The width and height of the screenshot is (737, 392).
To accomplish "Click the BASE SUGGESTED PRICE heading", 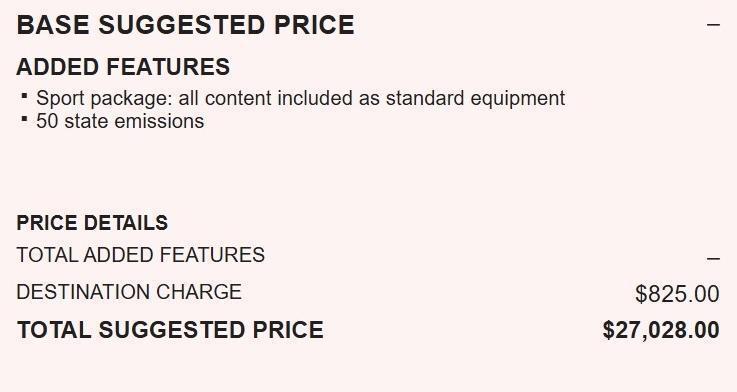I will [x=185, y=25].
